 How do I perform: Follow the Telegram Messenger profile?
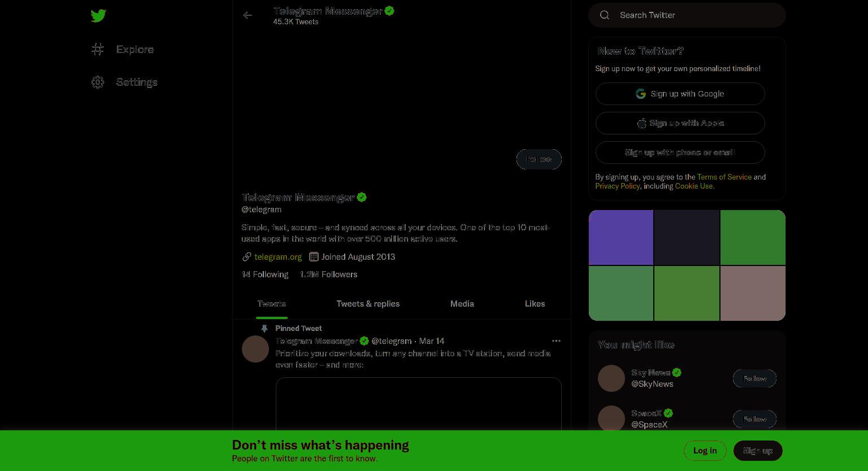539,159
